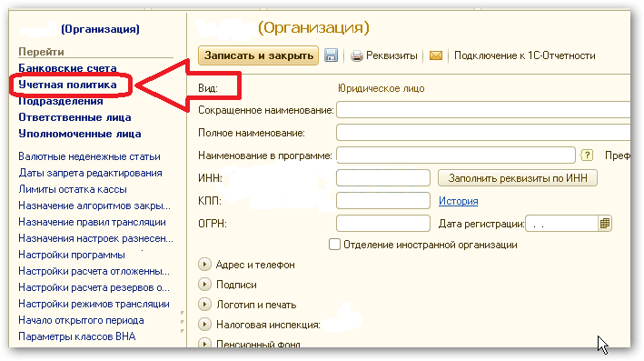Open Назначение алгоритмов закрытия link
644x361 pixels.
tap(94, 206)
